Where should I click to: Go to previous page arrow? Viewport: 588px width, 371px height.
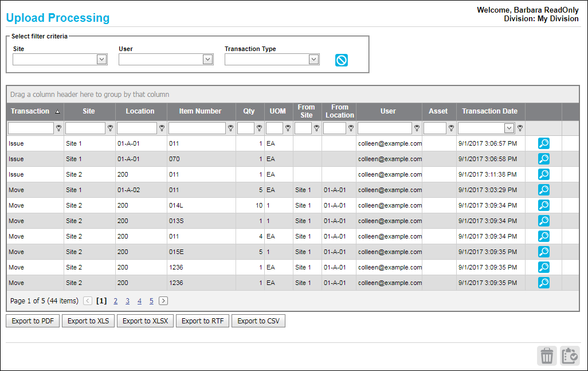(x=88, y=301)
